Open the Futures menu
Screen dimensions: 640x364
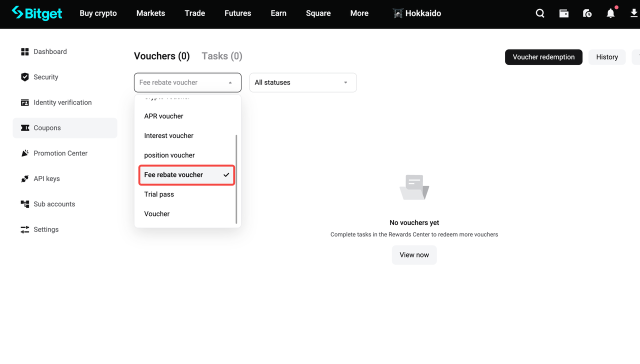pyautogui.click(x=237, y=13)
